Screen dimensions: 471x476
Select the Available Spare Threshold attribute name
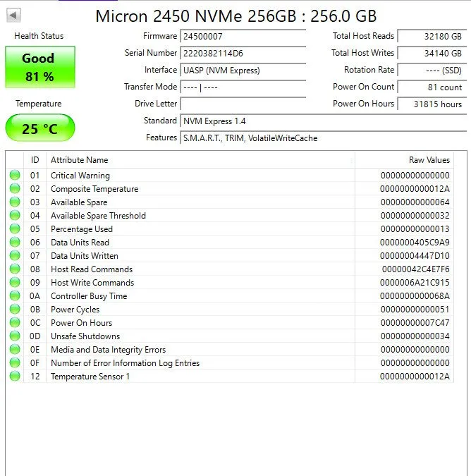tap(98, 216)
